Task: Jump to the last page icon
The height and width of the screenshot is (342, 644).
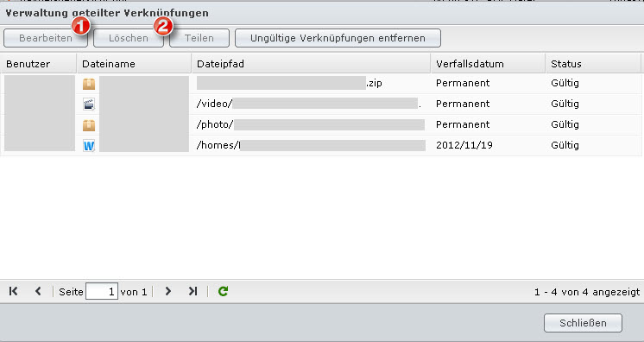Action: [x=193, y=291]
